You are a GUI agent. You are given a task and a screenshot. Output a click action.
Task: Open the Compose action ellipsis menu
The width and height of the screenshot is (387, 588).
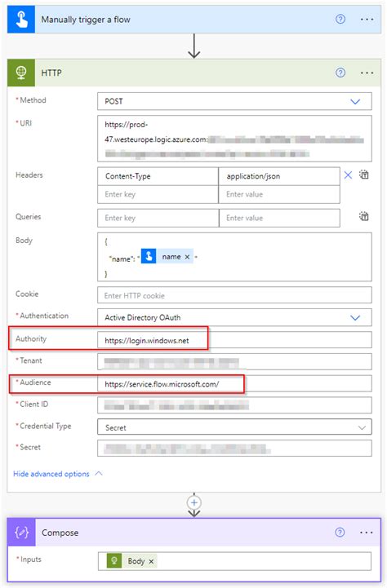point(367,533)
